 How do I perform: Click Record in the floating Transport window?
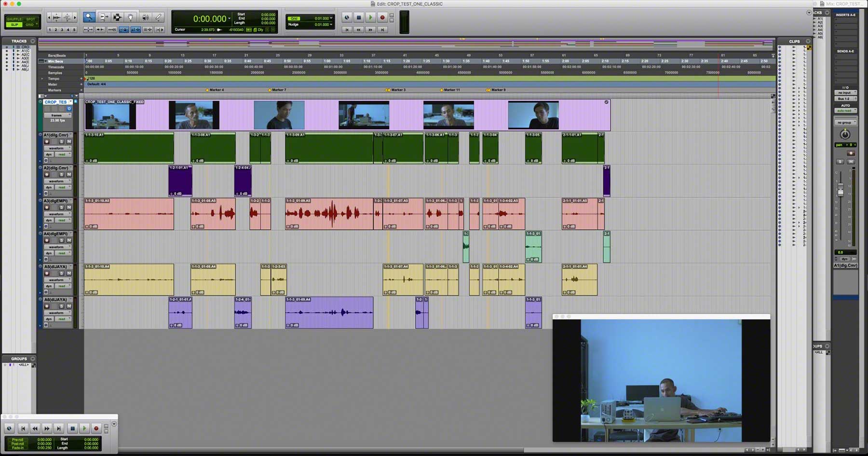tap(96, 428)
